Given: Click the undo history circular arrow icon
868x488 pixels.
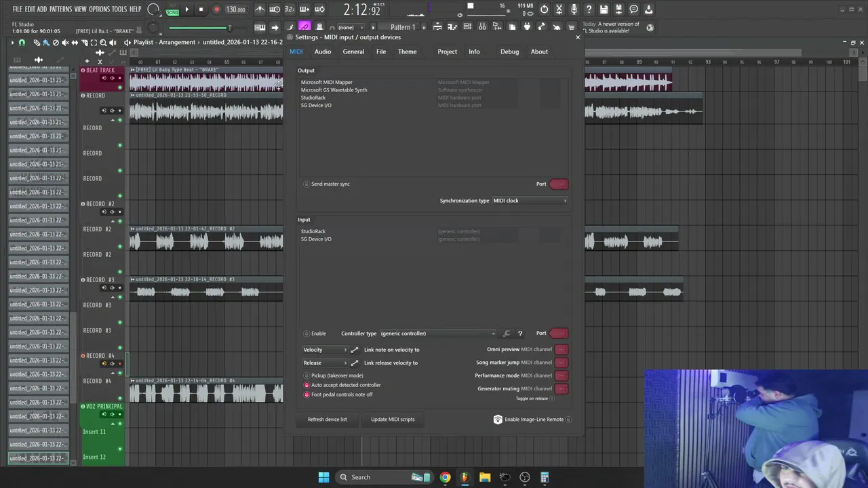Looking at the screenshot, I should click(x=544, y=9).
